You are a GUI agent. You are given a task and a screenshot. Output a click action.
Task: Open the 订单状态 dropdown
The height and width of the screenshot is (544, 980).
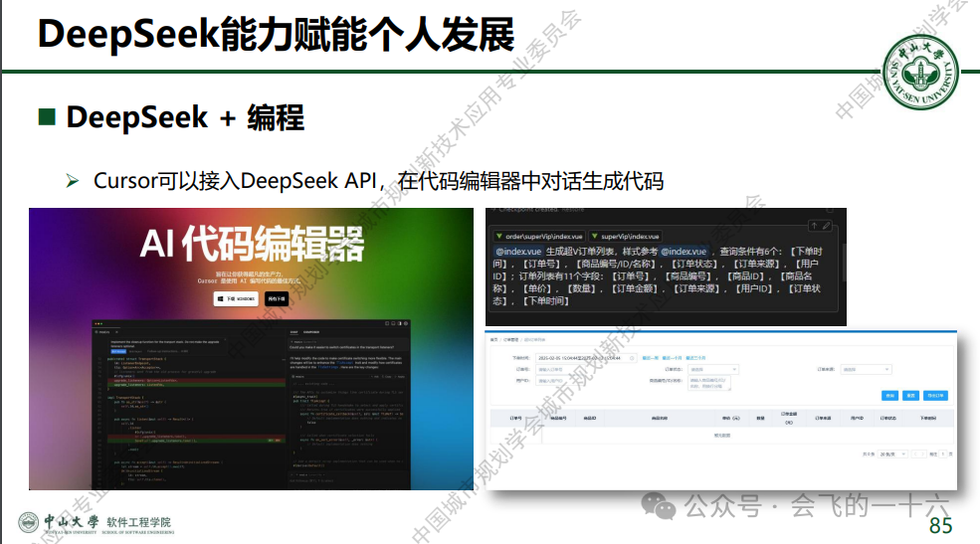click(x=712, y=370)
